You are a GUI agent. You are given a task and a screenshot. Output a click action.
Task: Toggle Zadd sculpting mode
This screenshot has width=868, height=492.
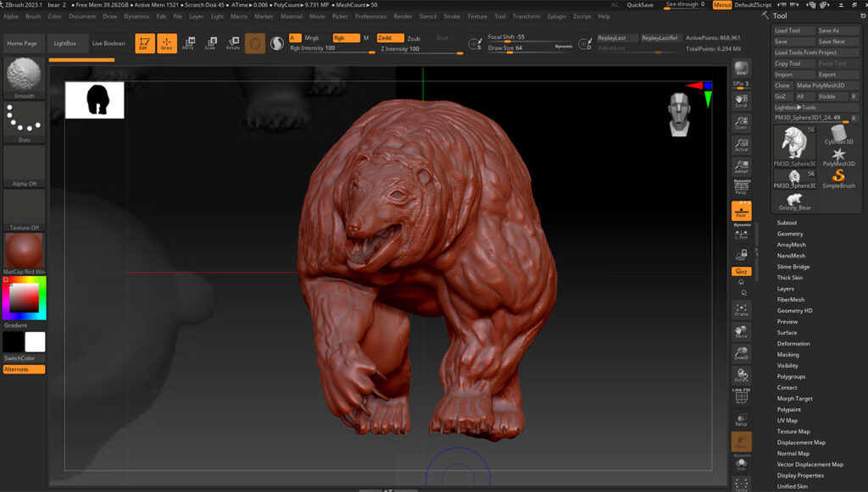[x=392, y=37]
